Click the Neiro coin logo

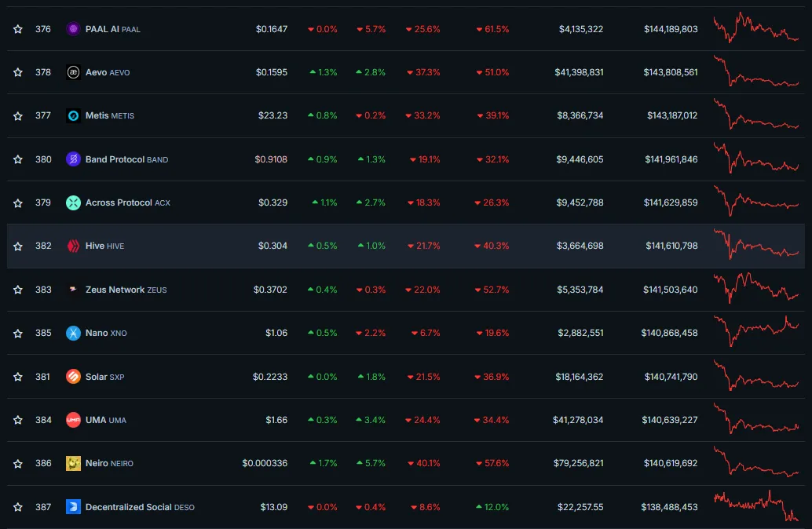(x=73, y=463)
